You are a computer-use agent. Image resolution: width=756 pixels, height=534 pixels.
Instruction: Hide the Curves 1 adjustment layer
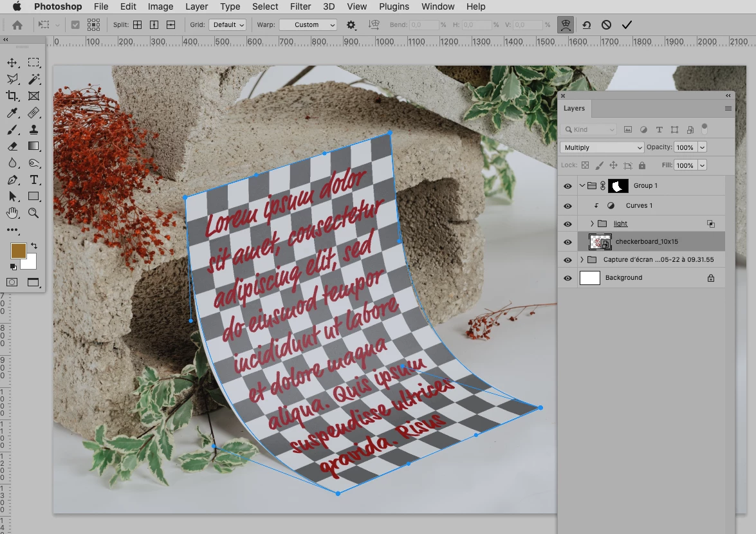pyautogui.click(x=567, y=206)
